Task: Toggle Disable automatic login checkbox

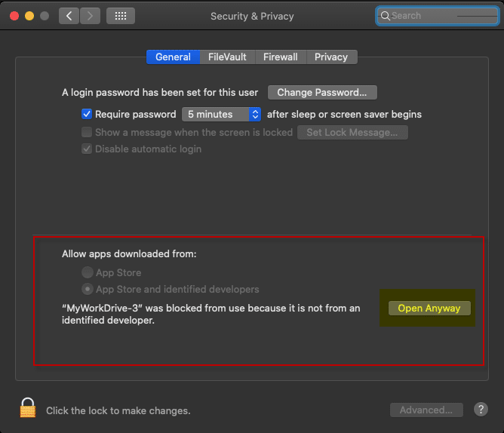Action: (x=87, y=149)
